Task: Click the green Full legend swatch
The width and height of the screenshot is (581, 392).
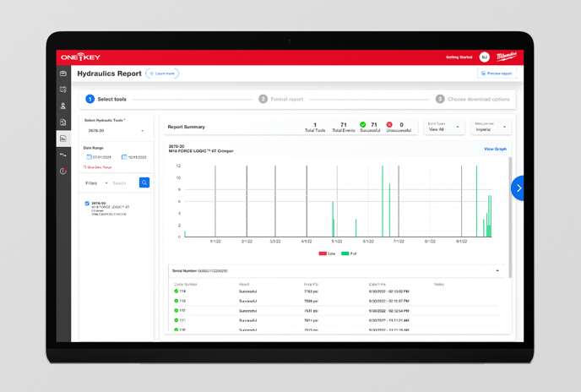Action: tap(345, 253)
